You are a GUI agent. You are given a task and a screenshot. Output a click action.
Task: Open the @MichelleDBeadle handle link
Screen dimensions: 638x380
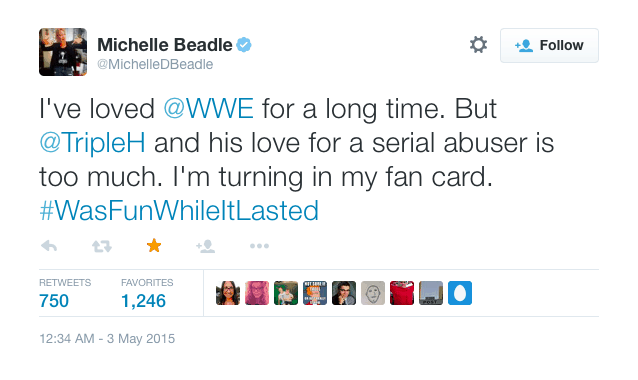click(155, 64)
